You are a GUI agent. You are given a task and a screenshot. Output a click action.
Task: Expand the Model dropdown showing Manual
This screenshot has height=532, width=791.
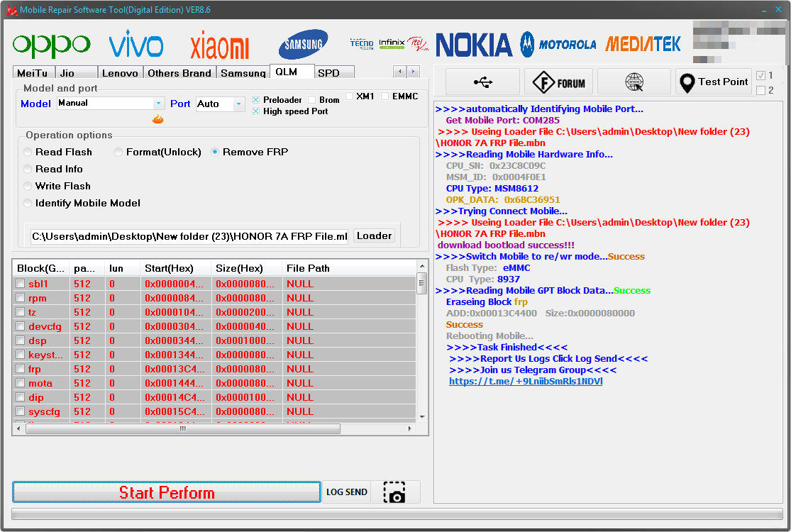158,103
